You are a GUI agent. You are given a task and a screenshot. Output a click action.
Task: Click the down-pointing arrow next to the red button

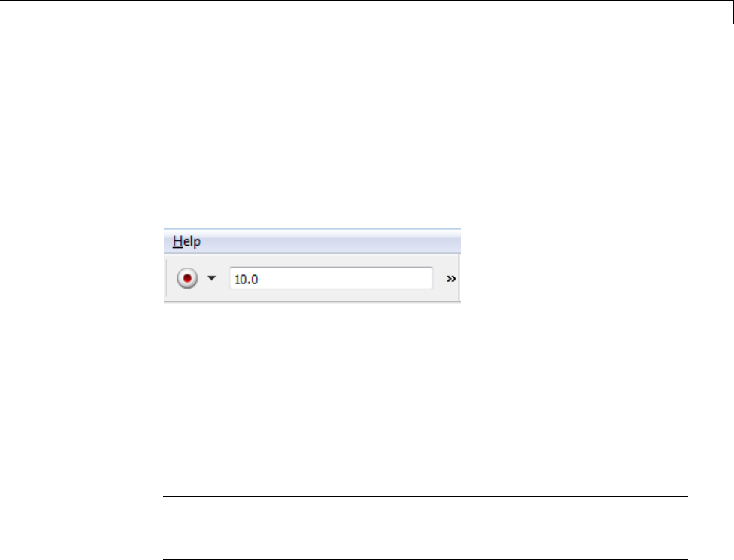pos(211,278)
